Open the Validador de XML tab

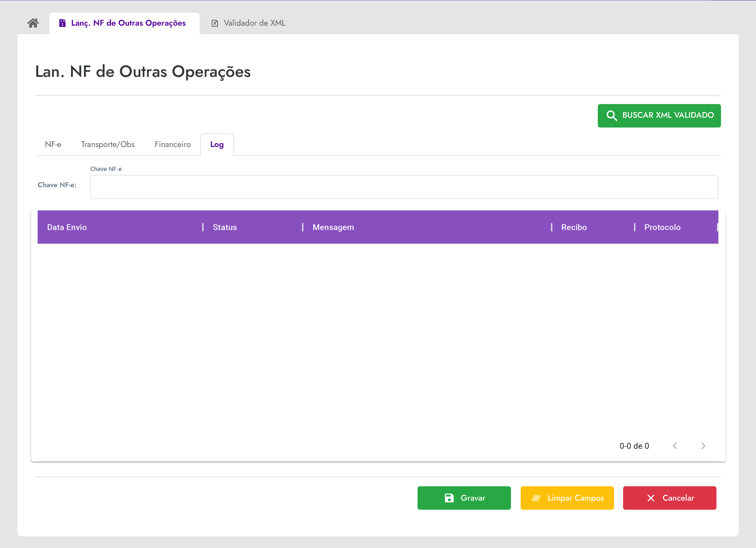click(254, 23)
